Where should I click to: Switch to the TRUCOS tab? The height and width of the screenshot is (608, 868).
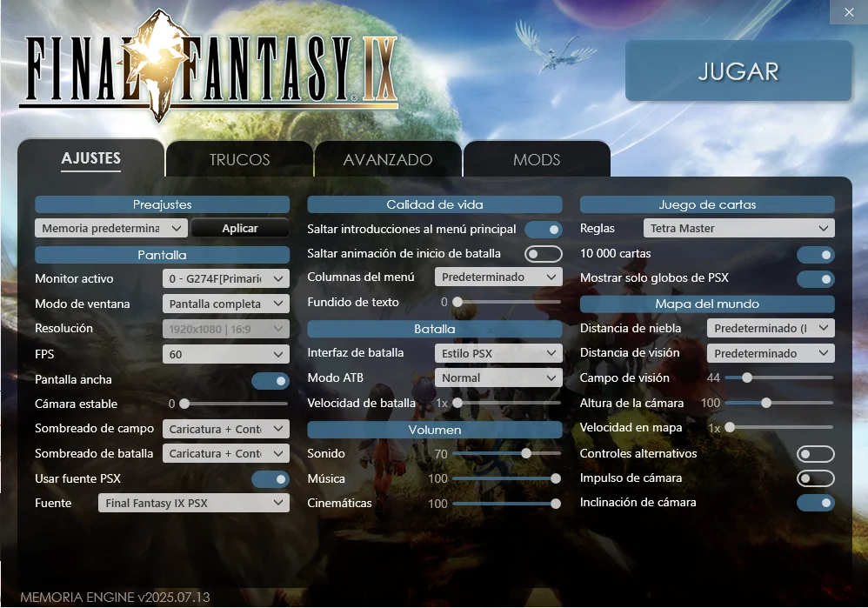click(238, 159)
